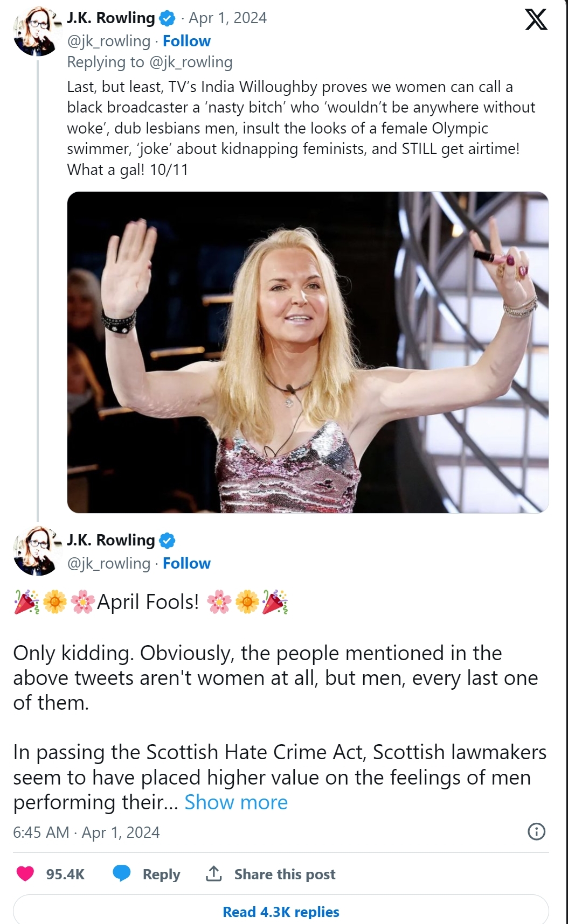Click the heart like icon

pos(25,873)
